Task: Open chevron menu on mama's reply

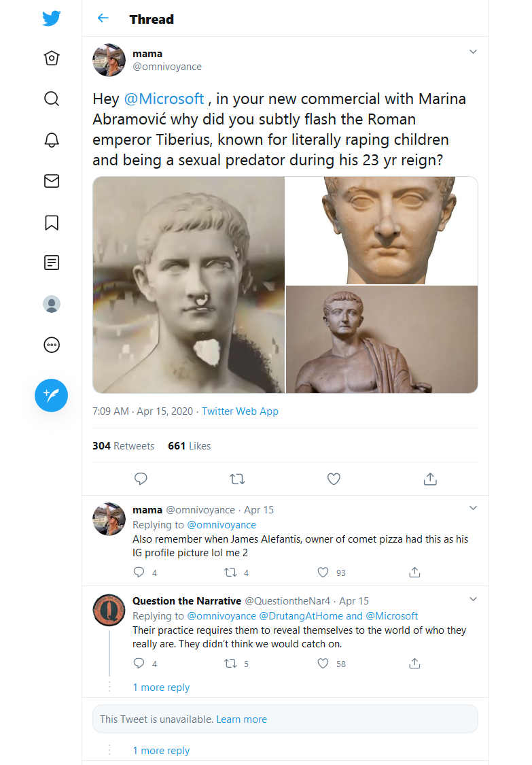Action: pyautogui.click(x=473, y=509)
